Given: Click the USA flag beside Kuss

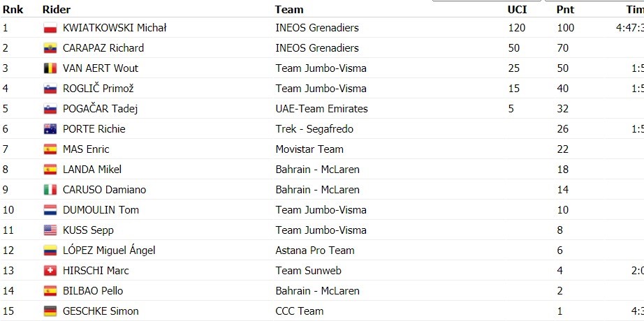Looking at the screenshot, I should [x=50, y=230].
